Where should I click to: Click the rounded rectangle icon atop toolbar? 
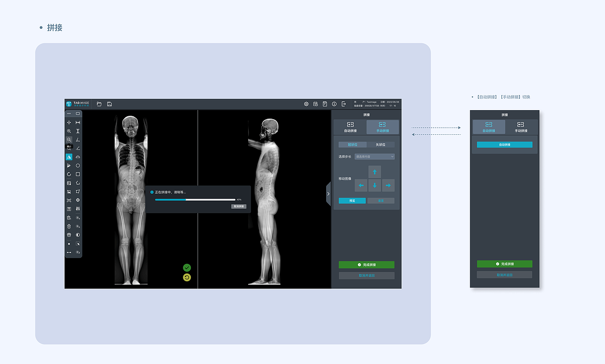coord(78,113)
